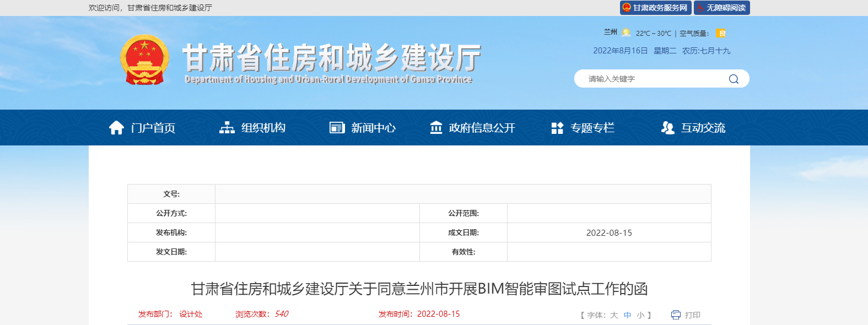Open 甘肃政务服务网 link

coord(656,8)
